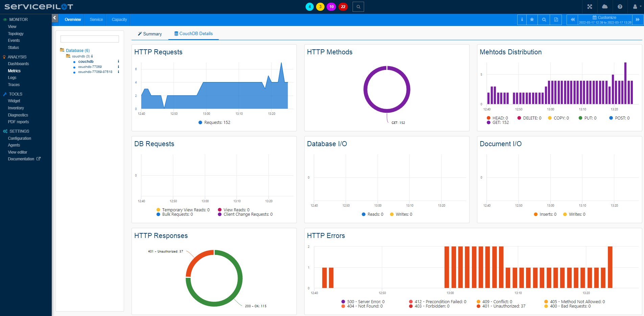
Task: Switch to the Service tab
Action: (x=96, y=20)
